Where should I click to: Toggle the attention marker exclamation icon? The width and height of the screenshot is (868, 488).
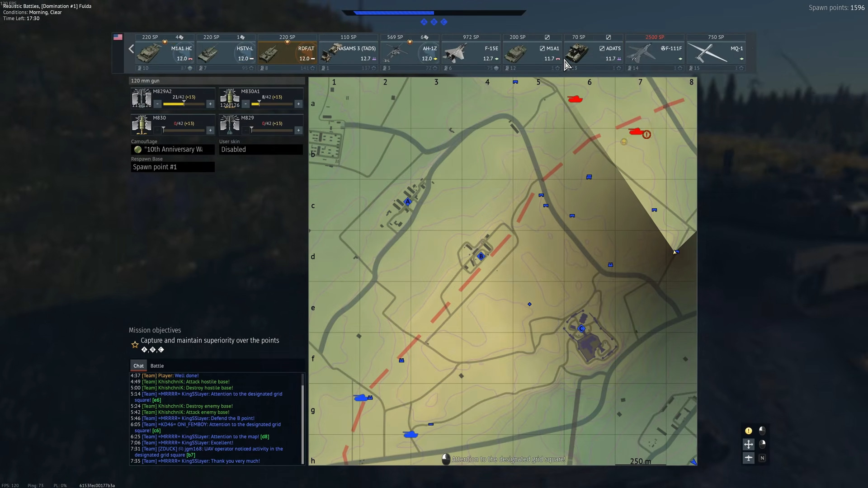point(748,431)
